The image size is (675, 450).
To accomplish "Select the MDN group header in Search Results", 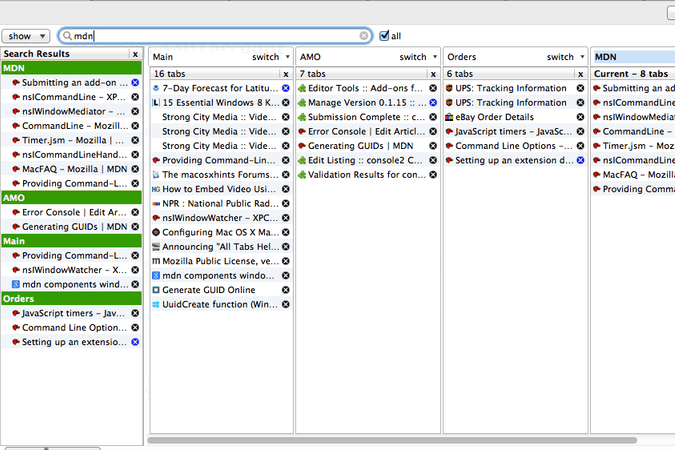I will [71, 68].
